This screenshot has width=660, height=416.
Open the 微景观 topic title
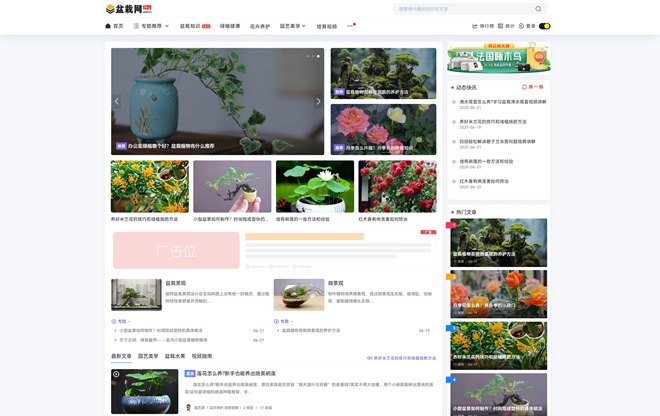[x=335, y=283]
